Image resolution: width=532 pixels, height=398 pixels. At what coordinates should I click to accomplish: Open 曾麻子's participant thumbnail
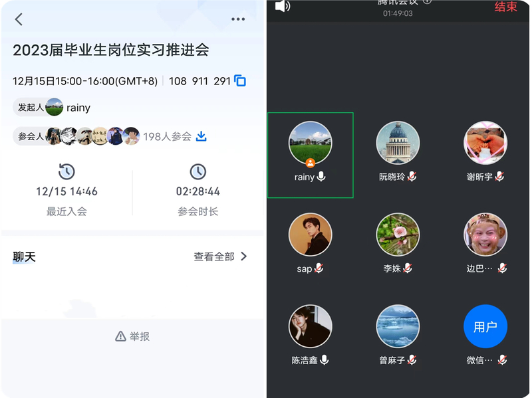(398, 326)
